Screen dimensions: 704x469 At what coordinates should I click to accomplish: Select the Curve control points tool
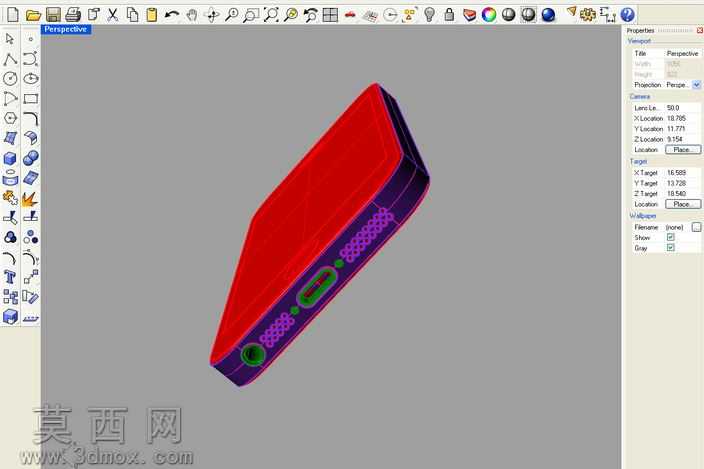31,59
